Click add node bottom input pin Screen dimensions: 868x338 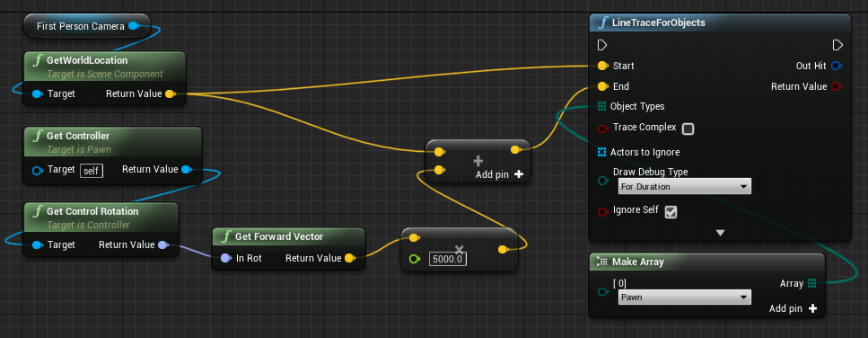pos(439,170)
